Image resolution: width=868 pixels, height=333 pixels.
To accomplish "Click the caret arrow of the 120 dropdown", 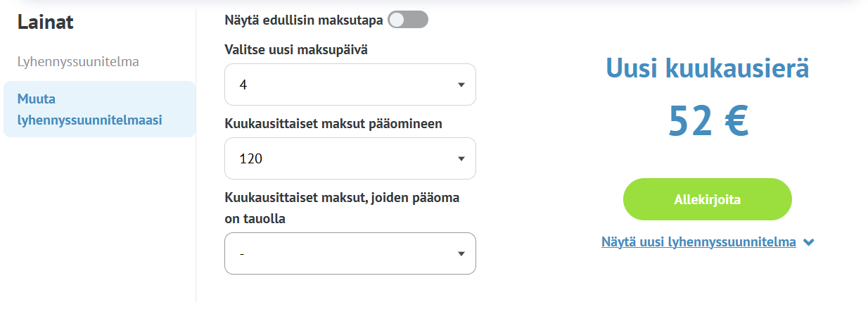I will 461,159.
